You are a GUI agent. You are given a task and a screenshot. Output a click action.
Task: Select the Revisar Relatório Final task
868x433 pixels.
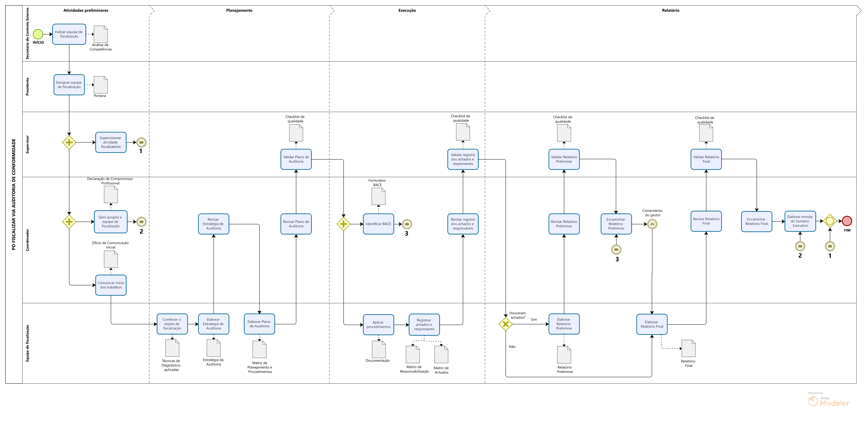706,221
